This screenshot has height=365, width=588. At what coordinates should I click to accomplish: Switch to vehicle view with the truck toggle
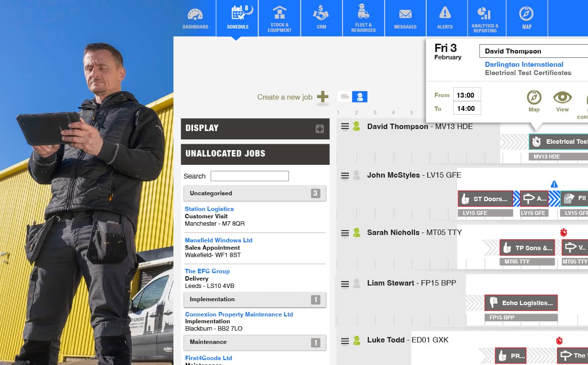344,97
